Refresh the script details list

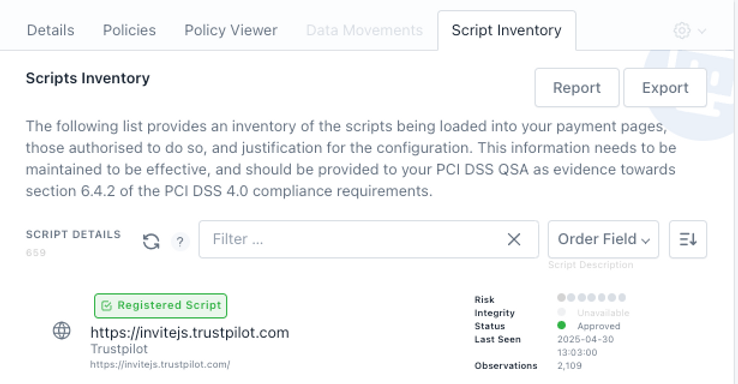[151, 242]
